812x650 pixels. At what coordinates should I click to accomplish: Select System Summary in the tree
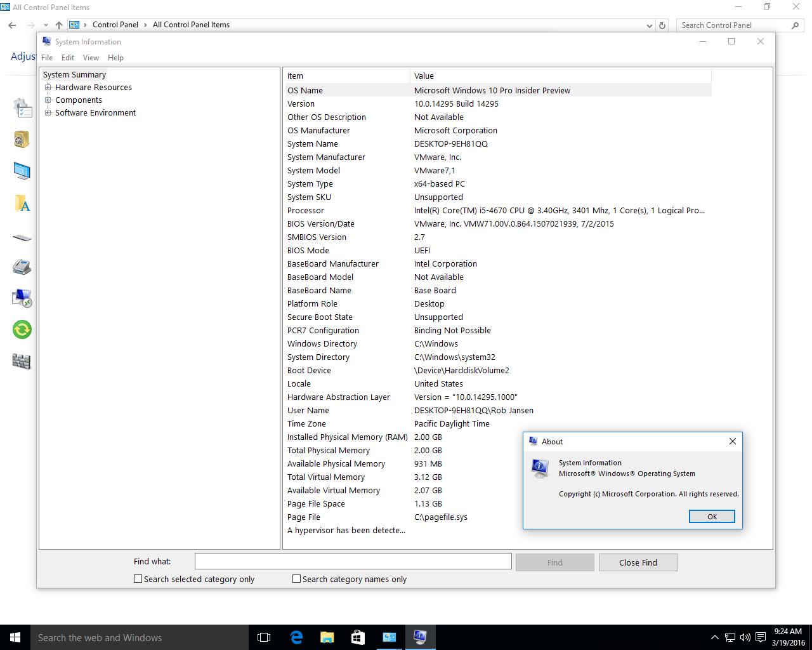pos(74,75)
